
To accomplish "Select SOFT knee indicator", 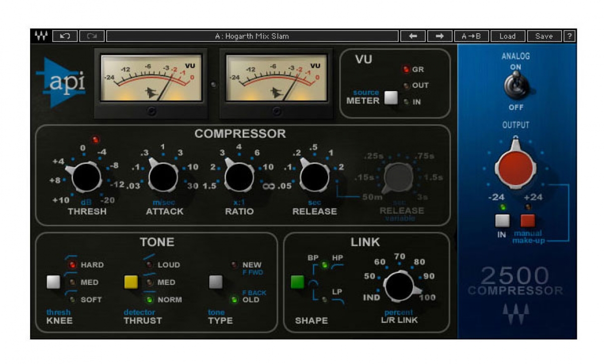I will click(72, 300).
